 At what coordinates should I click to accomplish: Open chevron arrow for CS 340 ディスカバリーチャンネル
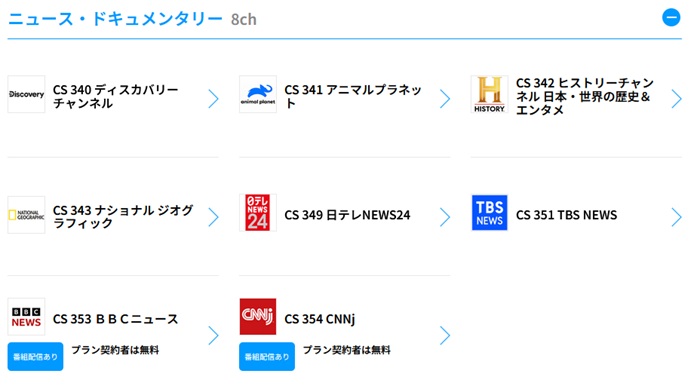point(213,99)
